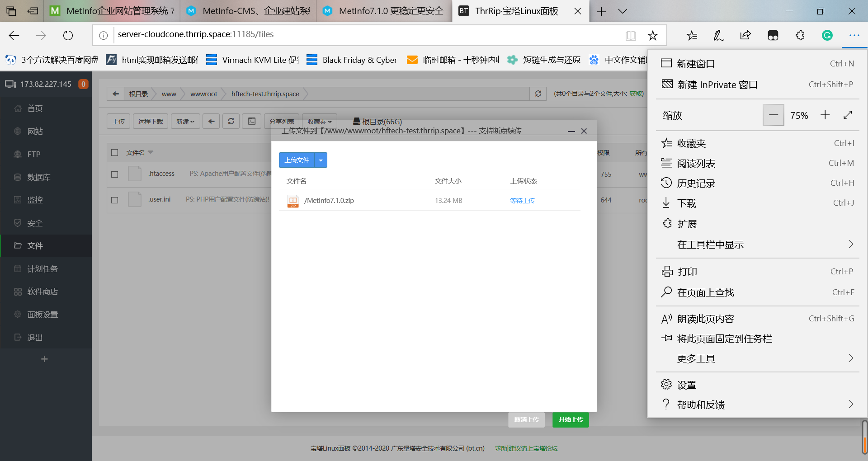Click wwwroot breadcrumb segment
868x461 pixels.
coord(204,94)
